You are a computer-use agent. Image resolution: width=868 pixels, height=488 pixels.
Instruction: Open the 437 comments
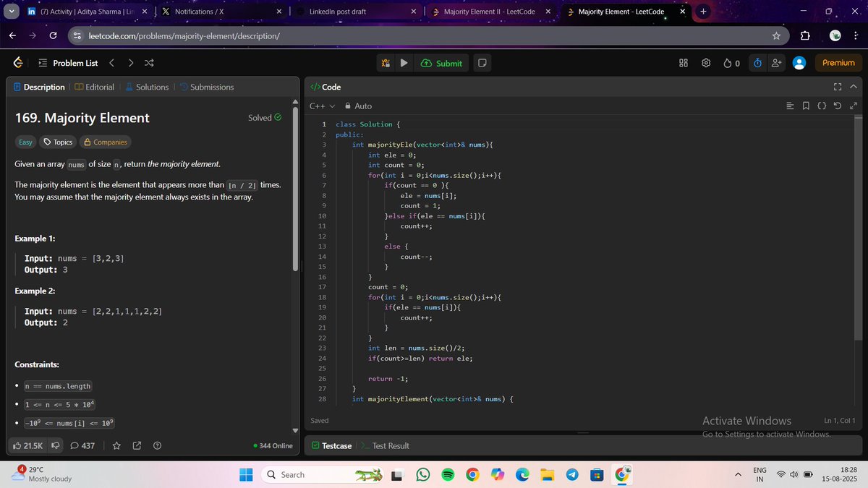[x=82, y=445]
